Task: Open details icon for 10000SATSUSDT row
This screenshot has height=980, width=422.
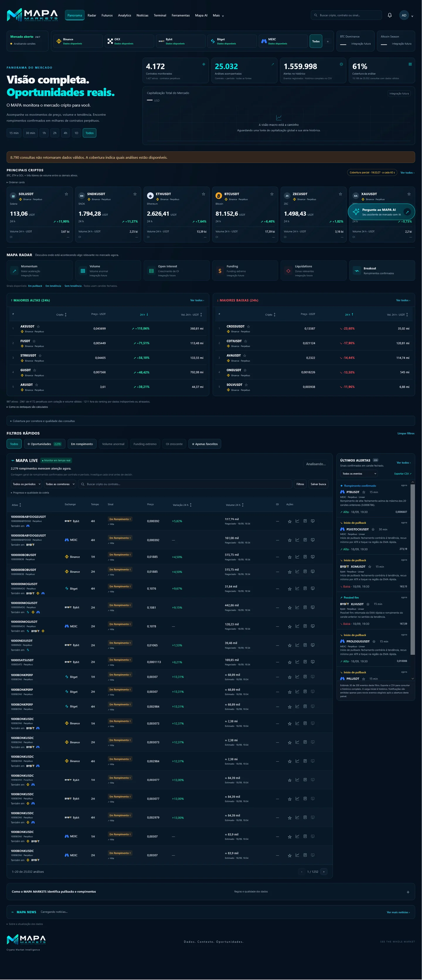Action: click(305, 662)
